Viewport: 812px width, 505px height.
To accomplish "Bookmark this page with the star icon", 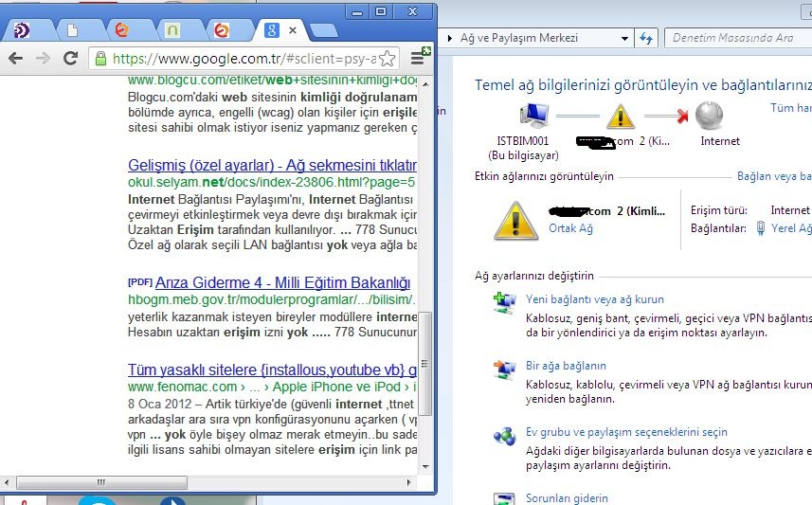I will click(387, 59).
